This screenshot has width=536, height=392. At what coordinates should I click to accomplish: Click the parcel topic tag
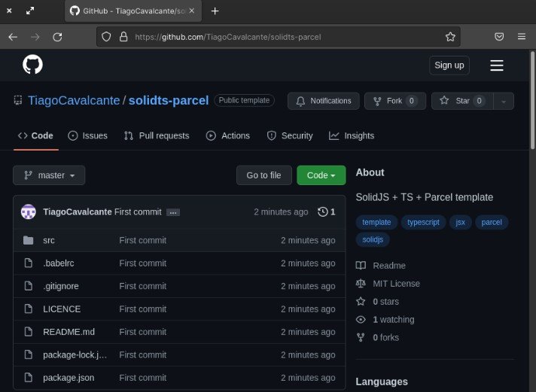point(492,223)
